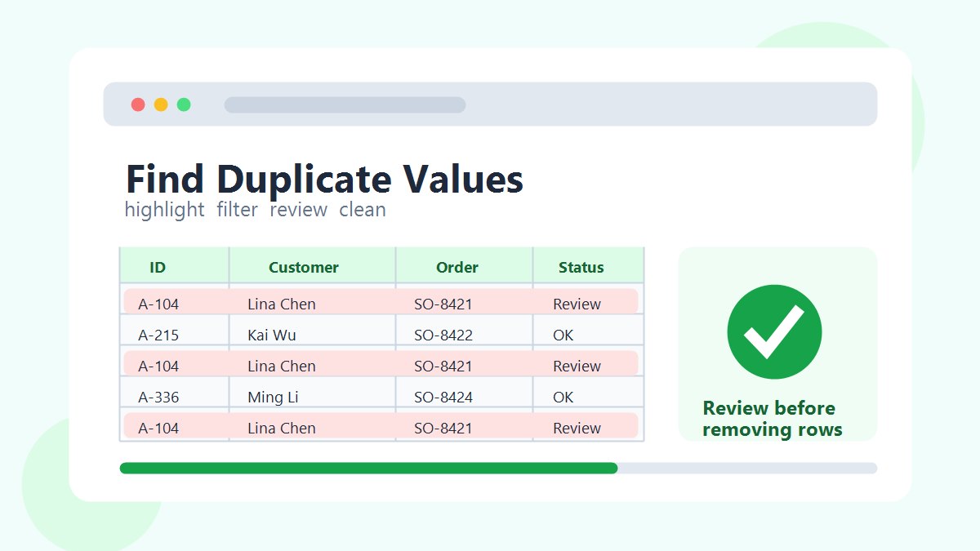980x551 pixels.
Task: Click the Review before removing rows text
Action: 772,419
